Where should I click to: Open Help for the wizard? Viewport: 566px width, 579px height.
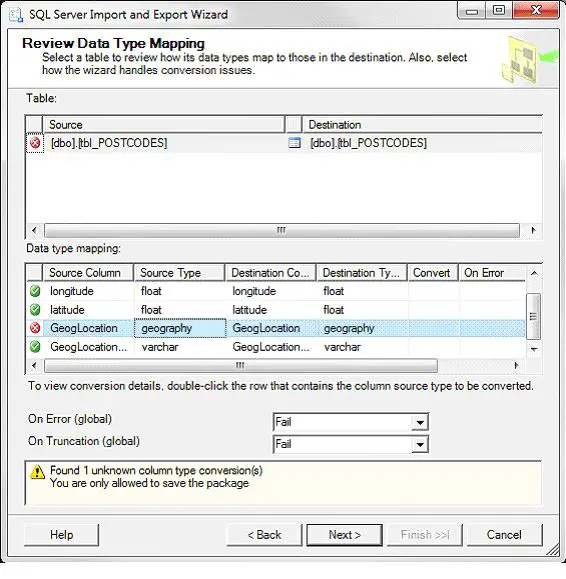tap(62, 535)
